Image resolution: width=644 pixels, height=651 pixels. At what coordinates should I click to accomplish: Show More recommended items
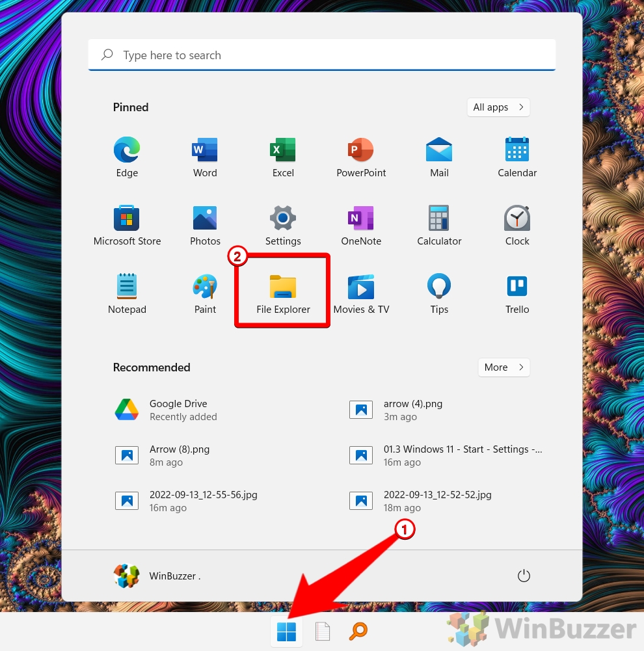coord(503,367)
